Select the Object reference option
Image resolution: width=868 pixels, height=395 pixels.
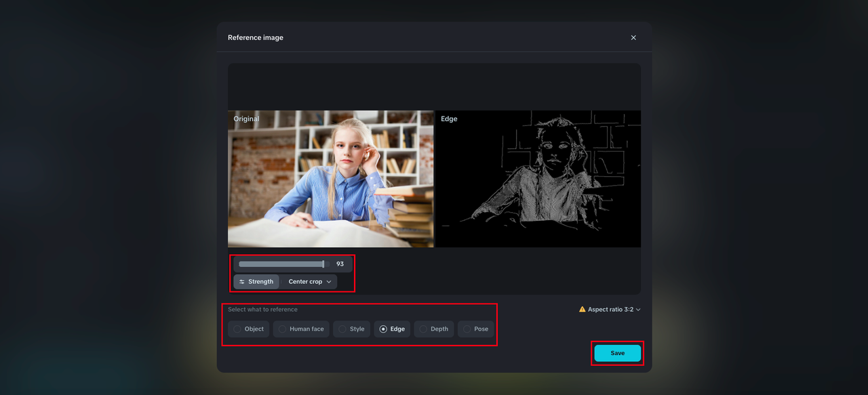249,329
